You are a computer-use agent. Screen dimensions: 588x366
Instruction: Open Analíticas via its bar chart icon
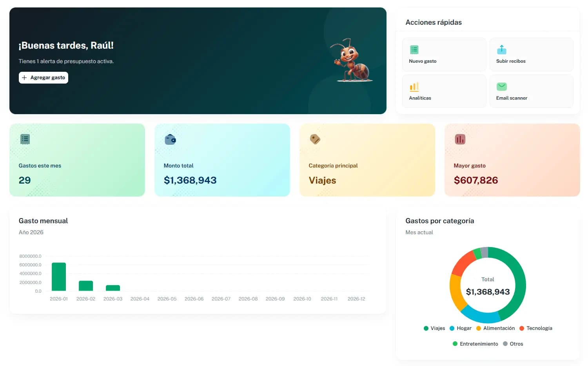pyautogui.click(x=414, y=86)
